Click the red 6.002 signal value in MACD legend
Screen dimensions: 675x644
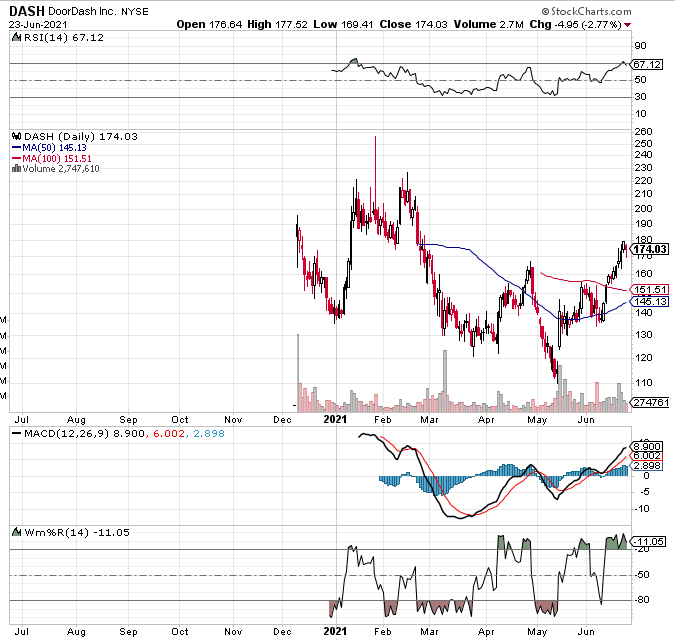[x=169, y=433]
